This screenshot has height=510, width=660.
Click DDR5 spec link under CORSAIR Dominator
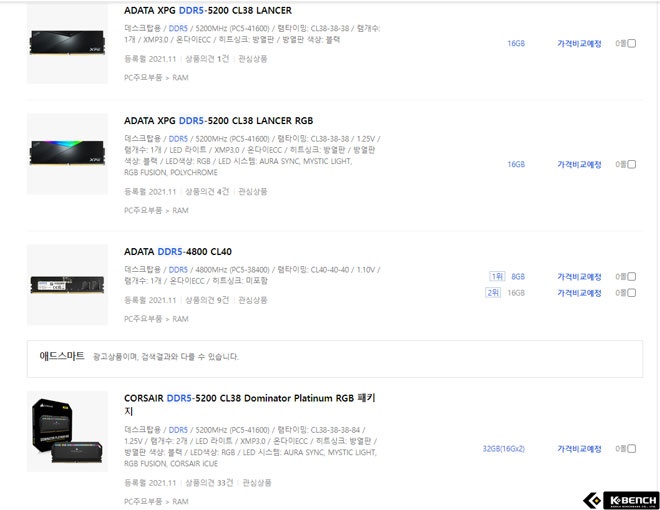click(178, 430)
